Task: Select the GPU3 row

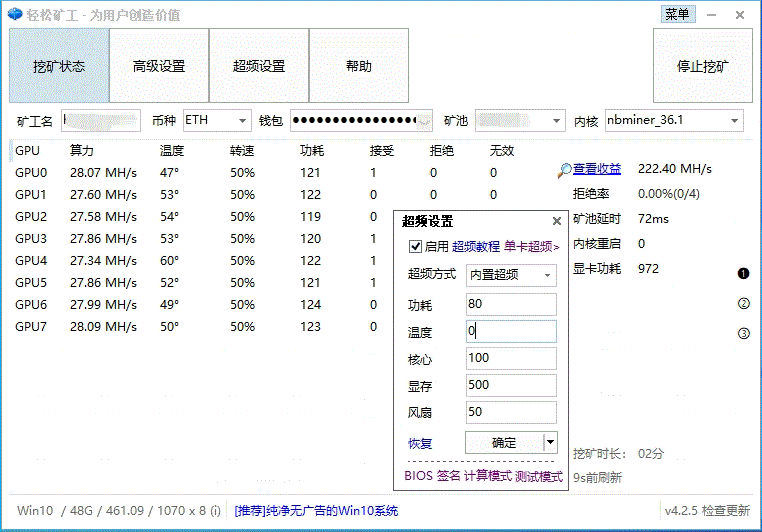Action: [202, 239]
